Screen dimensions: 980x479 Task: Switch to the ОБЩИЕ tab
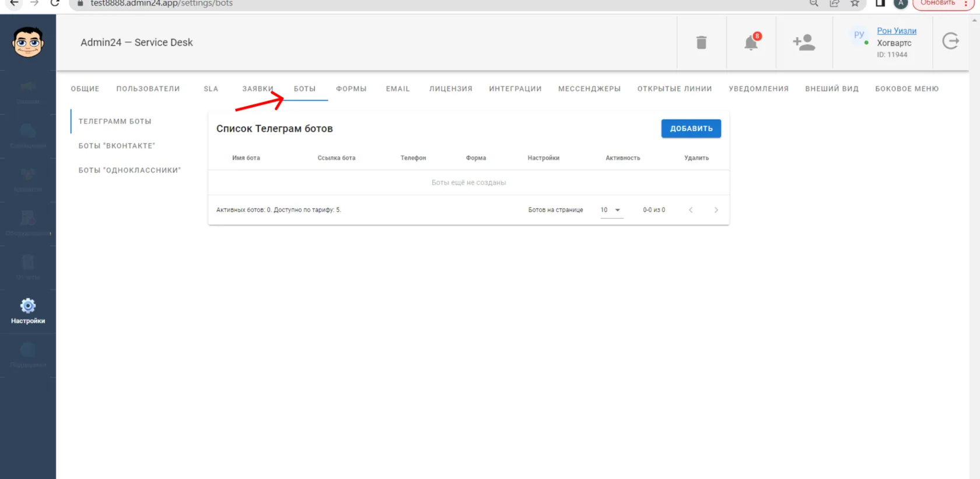85,89
